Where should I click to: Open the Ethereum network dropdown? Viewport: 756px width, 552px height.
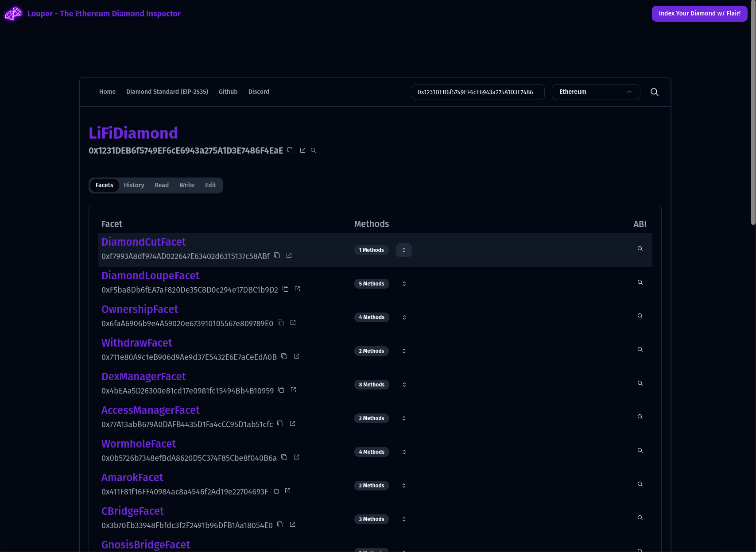(596, 92)
